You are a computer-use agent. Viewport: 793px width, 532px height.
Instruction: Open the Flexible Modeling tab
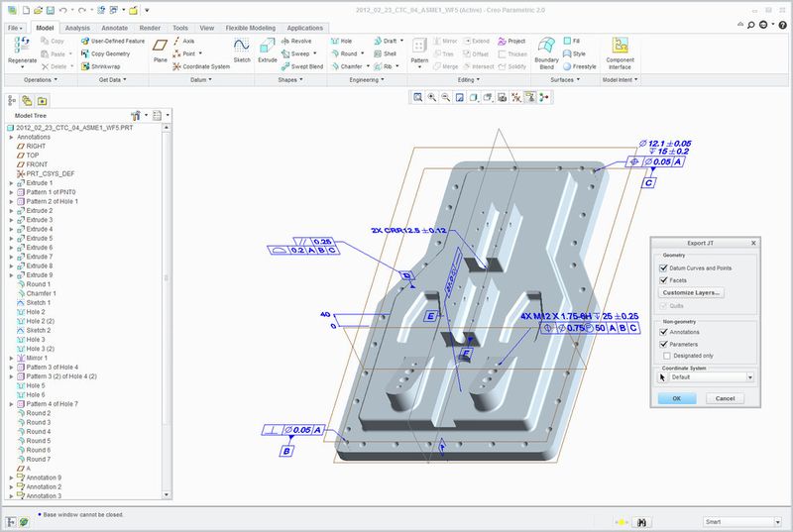(x=251, y=29)
